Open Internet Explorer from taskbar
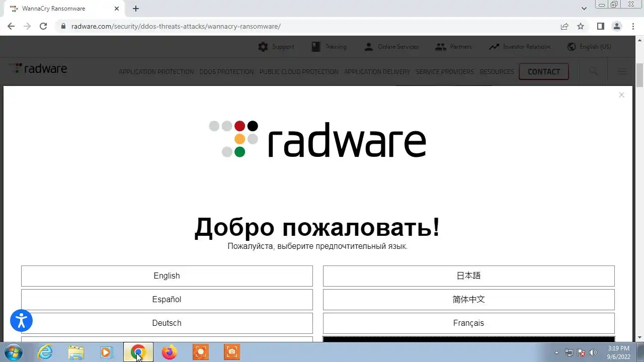644x362 pixels. [45, 352]
